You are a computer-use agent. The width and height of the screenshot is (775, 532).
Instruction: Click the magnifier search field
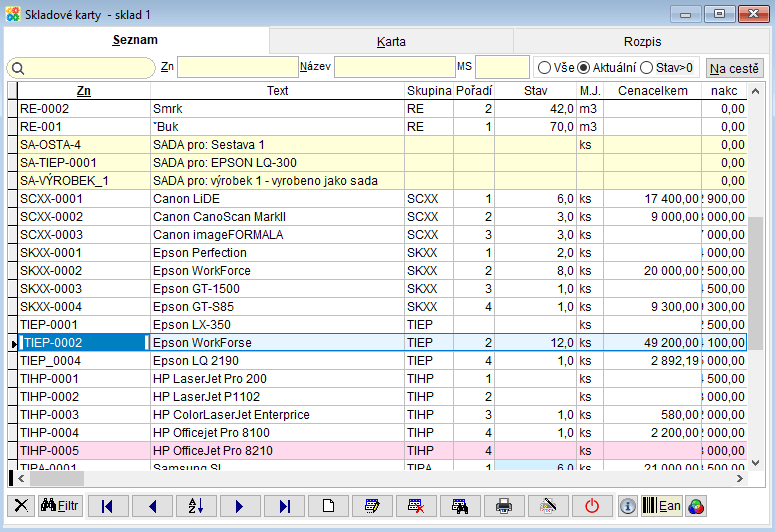pos(81,68)
